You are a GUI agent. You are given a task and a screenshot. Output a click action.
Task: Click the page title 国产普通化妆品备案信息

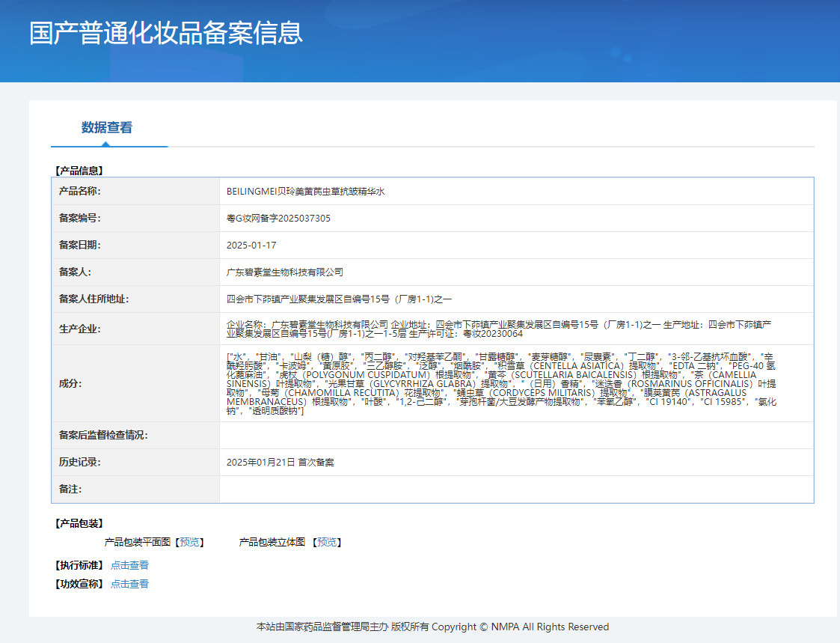(x=166, y=33)
